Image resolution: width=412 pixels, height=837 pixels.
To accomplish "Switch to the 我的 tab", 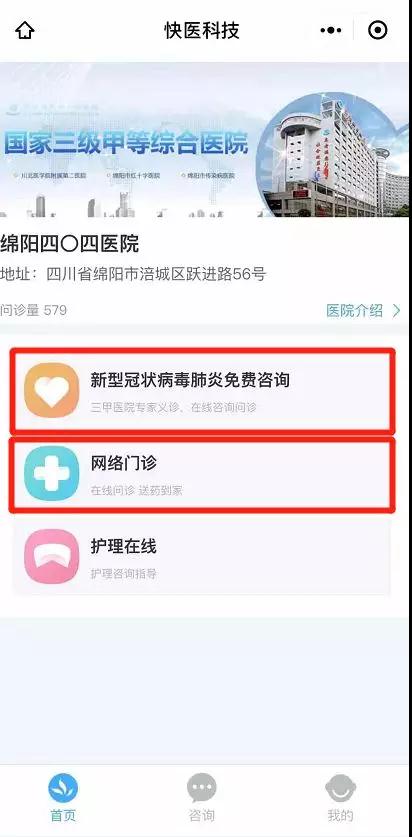I will click(340, 797).
